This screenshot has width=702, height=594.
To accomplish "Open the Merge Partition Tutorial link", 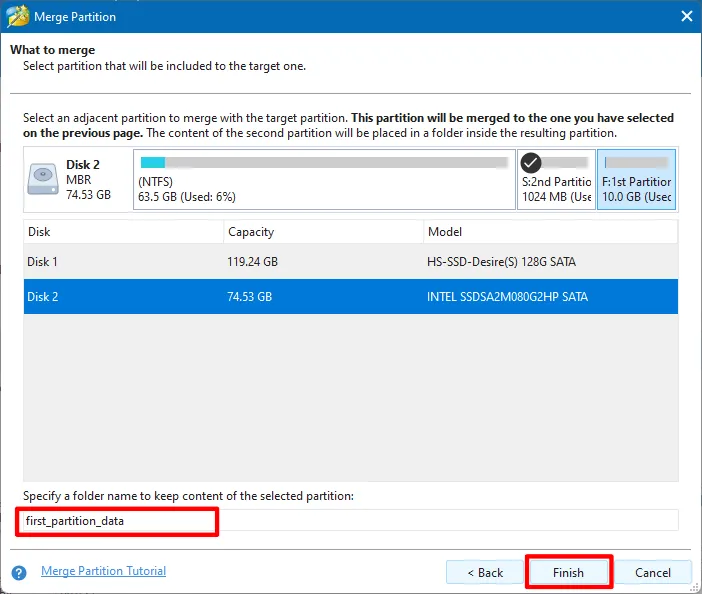I will coord(103,571).
